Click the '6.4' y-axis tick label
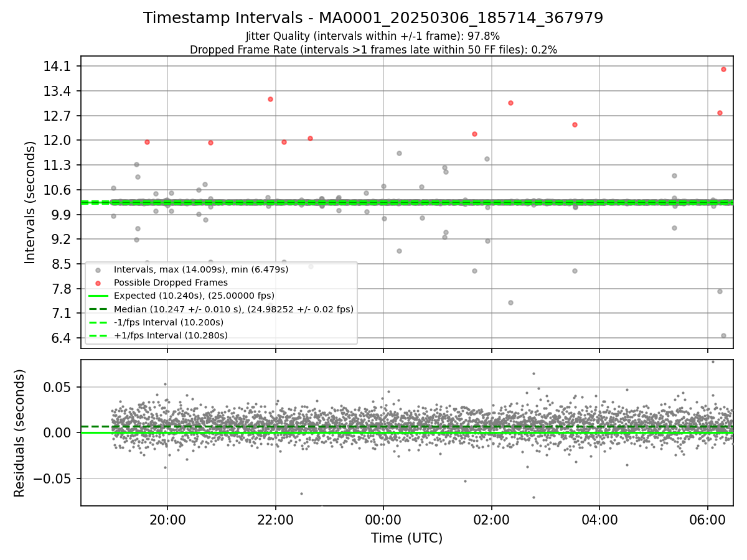 coord(60,338)
